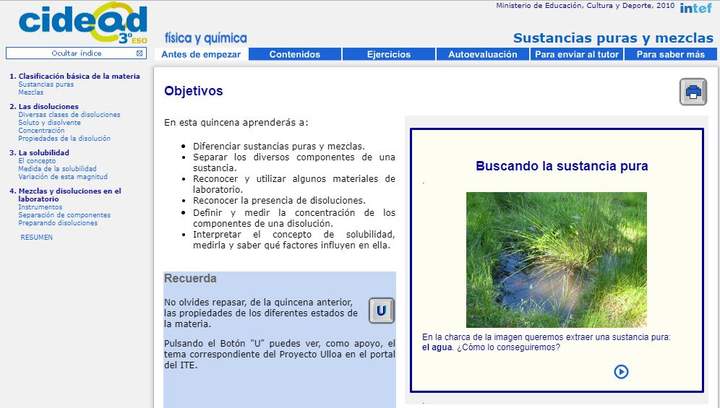Image resolution: width=720 pixels, height=408 pixels.
Task: Click the 'Buscando la sustancia pura' title
Action: click(x=562, y=166)
